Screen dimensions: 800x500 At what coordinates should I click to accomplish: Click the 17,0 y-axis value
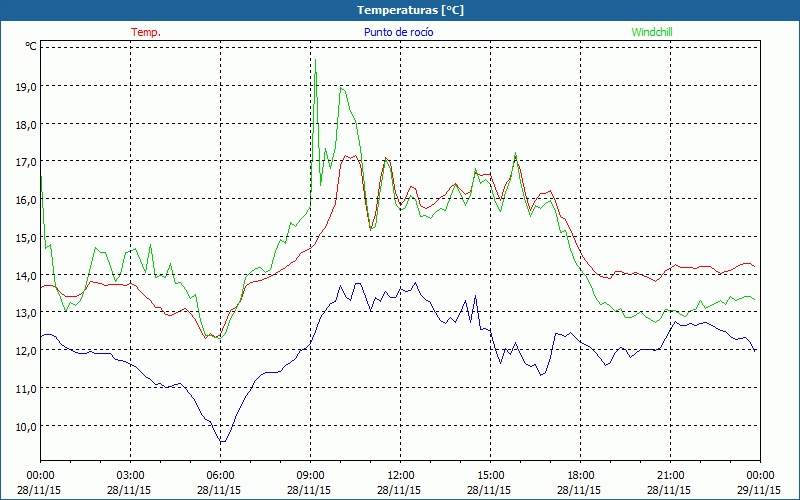26,162
